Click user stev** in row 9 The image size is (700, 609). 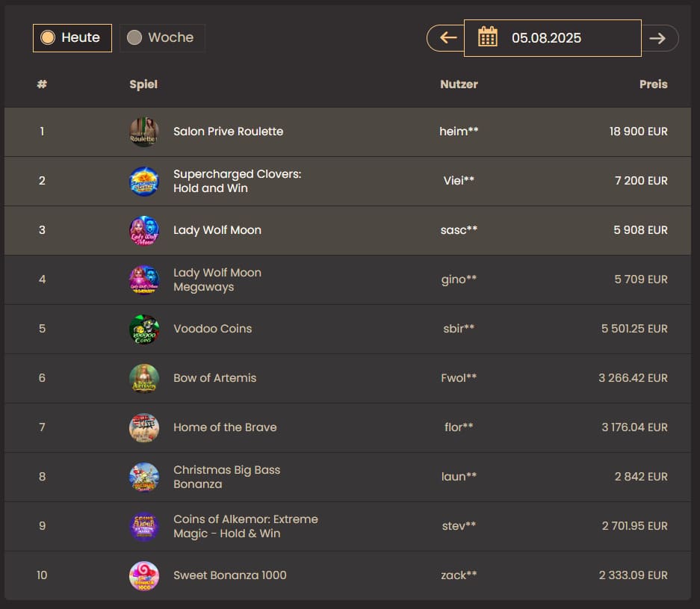459,526
